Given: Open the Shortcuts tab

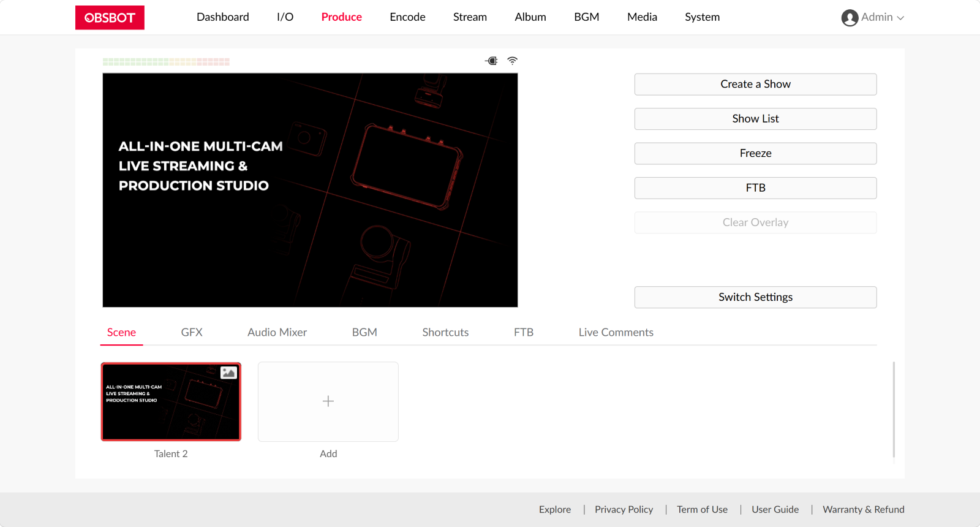Looking at the screenshot, I should pyautogui.click(x=445, y=332).
